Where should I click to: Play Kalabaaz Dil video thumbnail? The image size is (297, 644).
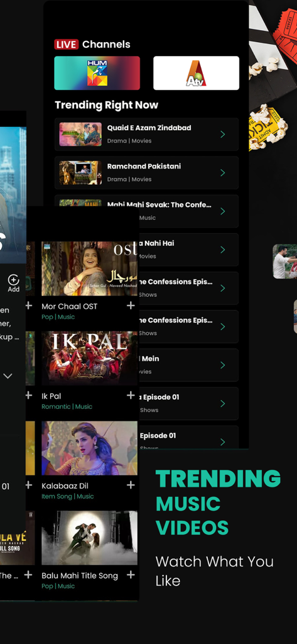pyautogui.click(x=89, y=448)
